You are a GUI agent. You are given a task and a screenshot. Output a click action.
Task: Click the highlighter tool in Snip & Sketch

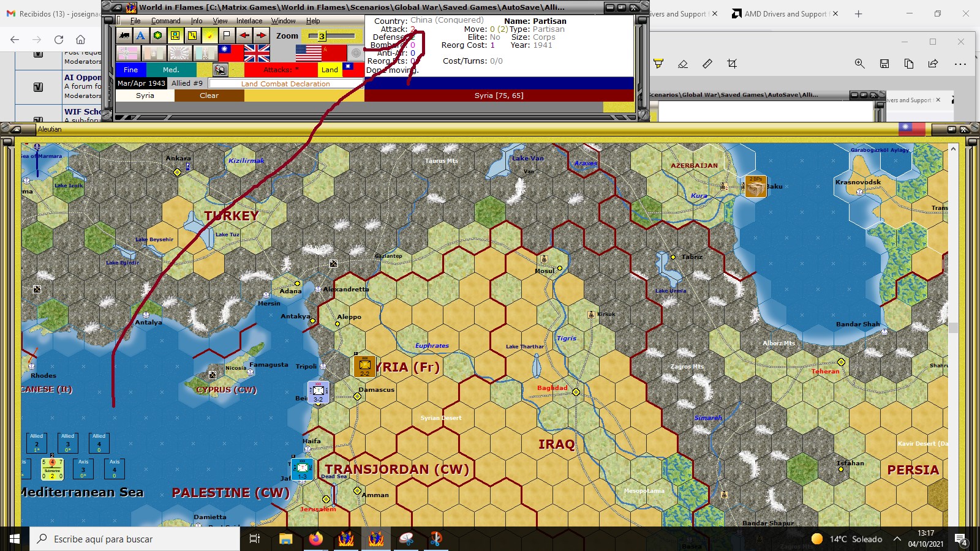pos(658,64)
